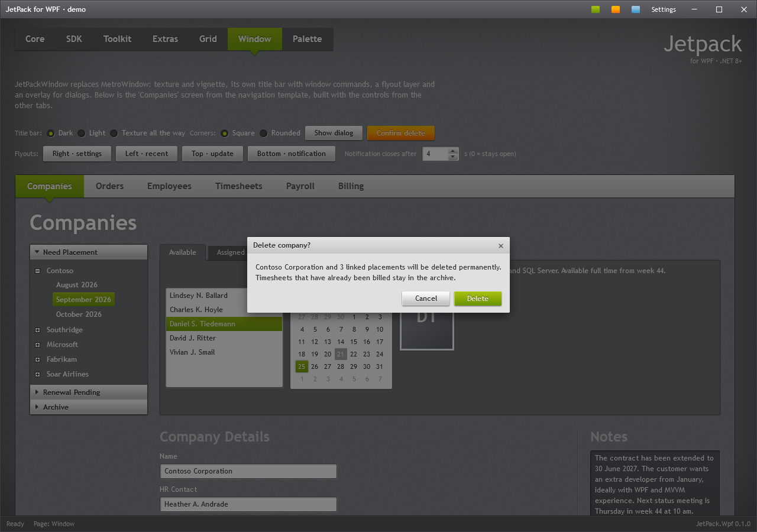Expand the Fabrikam tree node
757x532 pixels.
click(x=38, y=359)
